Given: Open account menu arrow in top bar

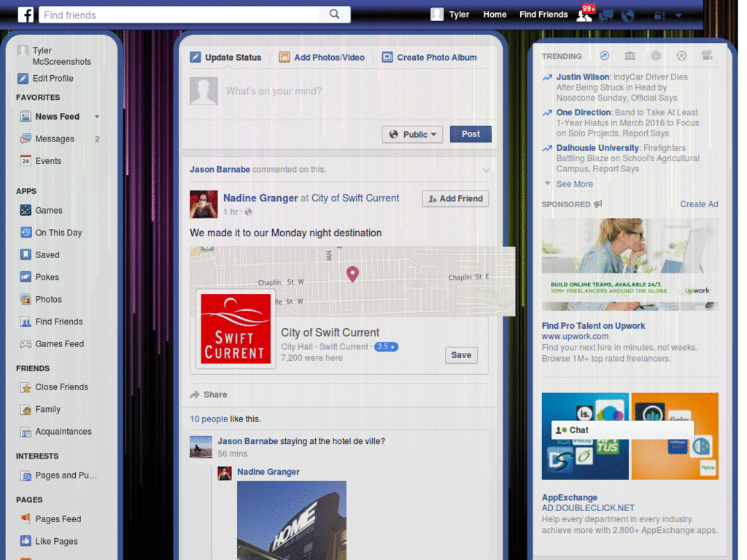Looking at the screenshot, I should [678, 16].
